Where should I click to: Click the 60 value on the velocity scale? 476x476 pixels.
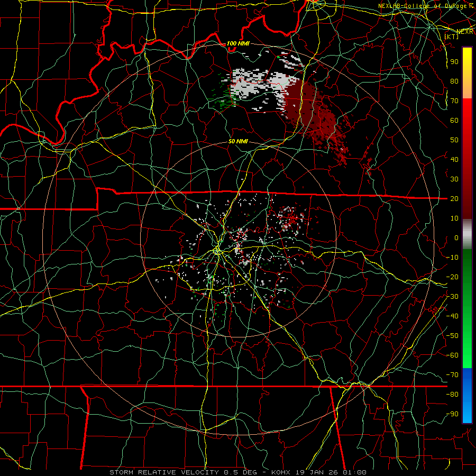point(454,121)
